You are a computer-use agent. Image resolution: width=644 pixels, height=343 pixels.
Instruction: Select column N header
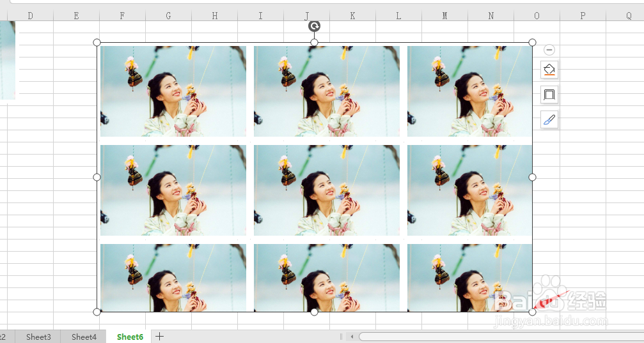pyautogui.click(x=491, y=15)
